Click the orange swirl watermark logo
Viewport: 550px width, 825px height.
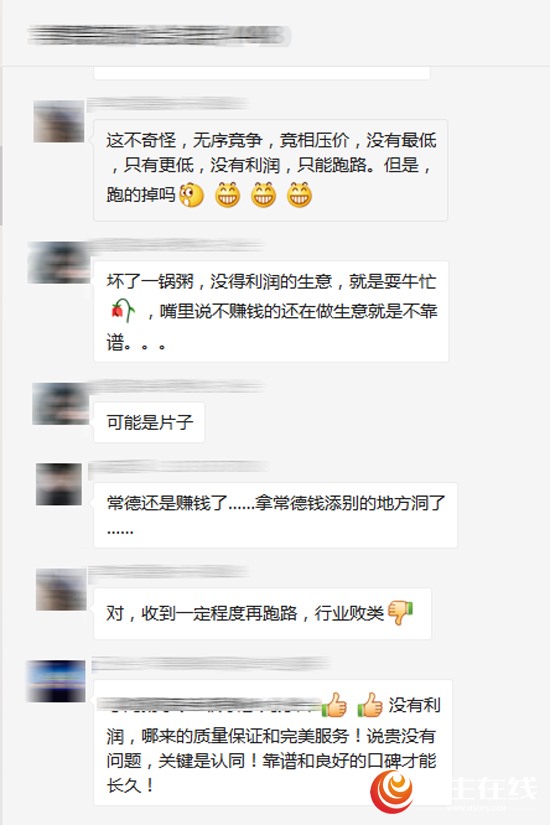pos(392,791)
